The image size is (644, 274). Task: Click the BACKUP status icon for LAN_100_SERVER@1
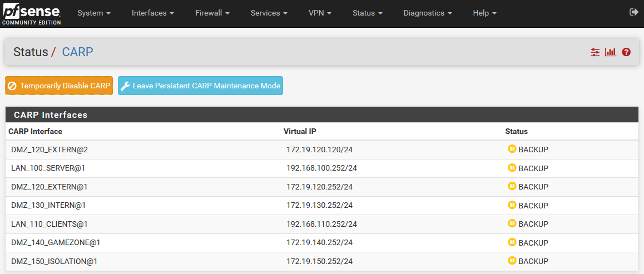click(x=512, y=168)
